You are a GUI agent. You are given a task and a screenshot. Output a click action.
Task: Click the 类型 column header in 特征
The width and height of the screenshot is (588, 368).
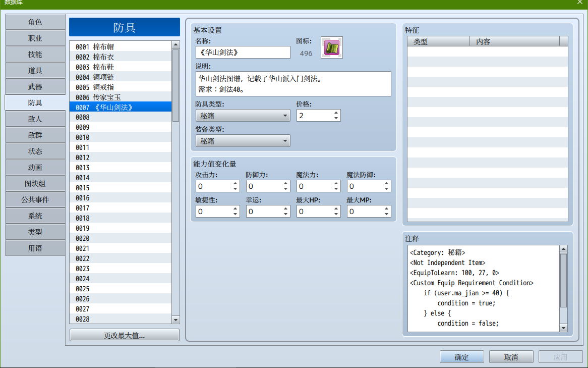point(438,42)
